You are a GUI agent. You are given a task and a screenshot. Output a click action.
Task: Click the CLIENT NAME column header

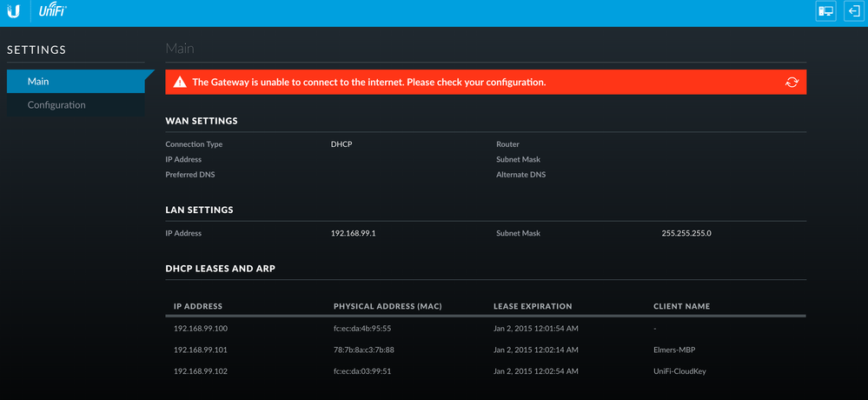pos(681,306)
